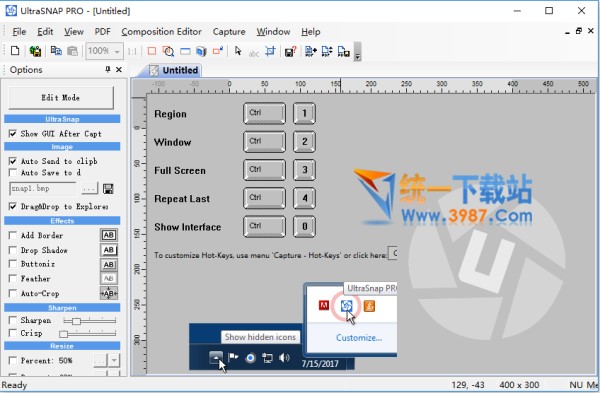Viewport: 600px width, 393px height.
Task: Enable Percent: 50% resize checkbox
Action: (x=13, y=360)
